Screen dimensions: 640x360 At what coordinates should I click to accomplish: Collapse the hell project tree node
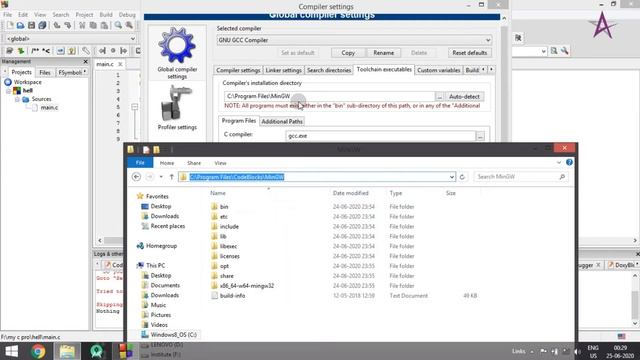9,91
